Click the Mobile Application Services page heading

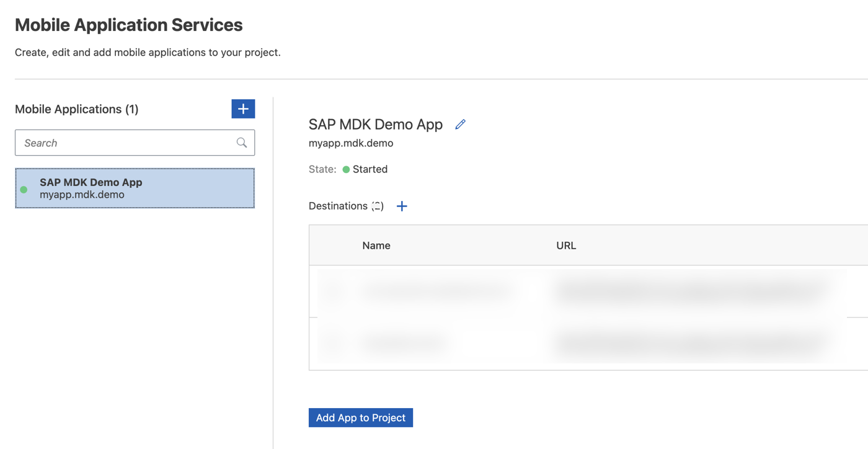129,25
